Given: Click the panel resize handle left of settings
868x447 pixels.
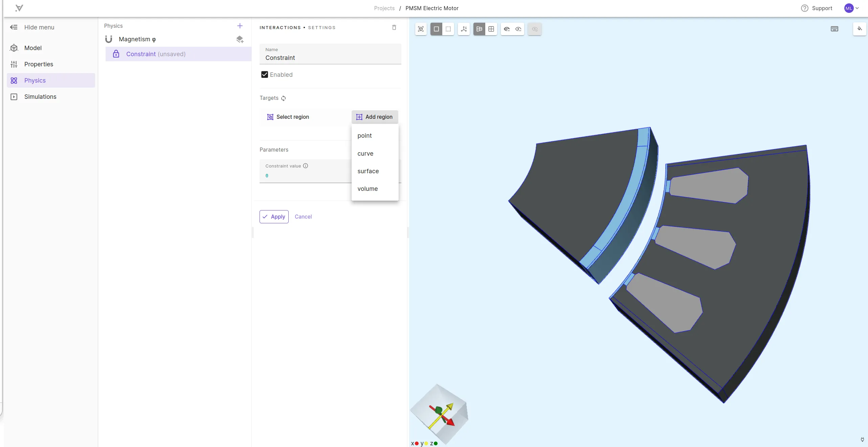Looking at the screenshot, I should tap(253, 232).
